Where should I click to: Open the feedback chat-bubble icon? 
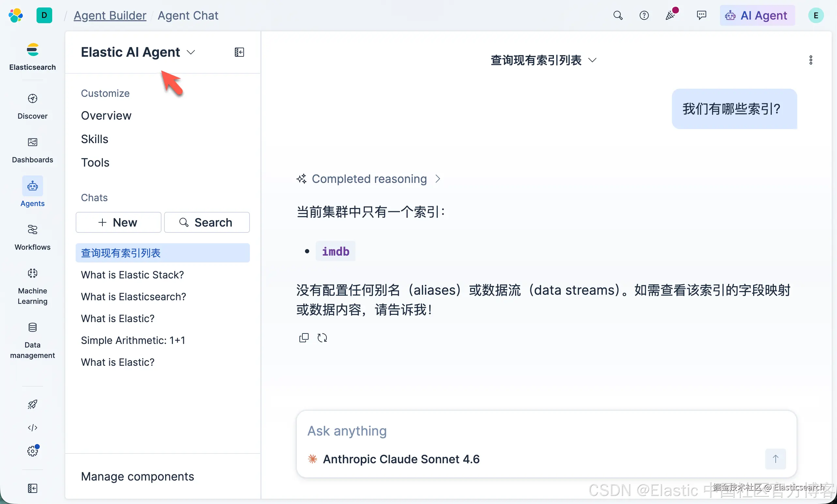(x=701, y=15)
